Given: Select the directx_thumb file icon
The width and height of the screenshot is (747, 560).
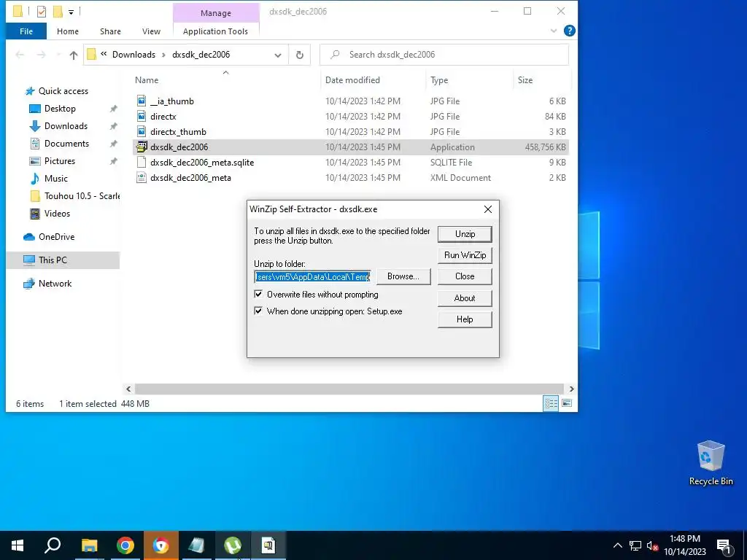Looking at the screenshot, I should pos(142,131).
